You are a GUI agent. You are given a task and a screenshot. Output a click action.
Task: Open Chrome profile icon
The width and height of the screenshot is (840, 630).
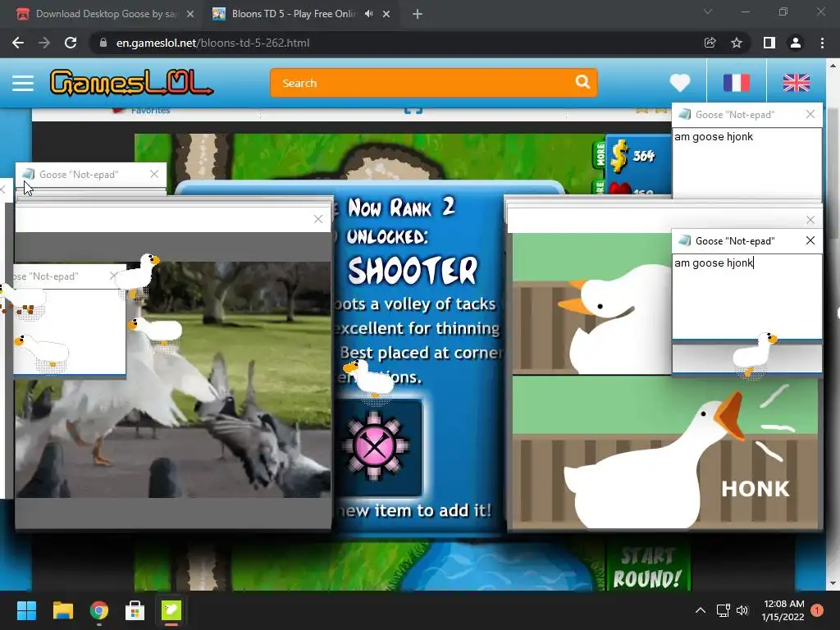796,43
